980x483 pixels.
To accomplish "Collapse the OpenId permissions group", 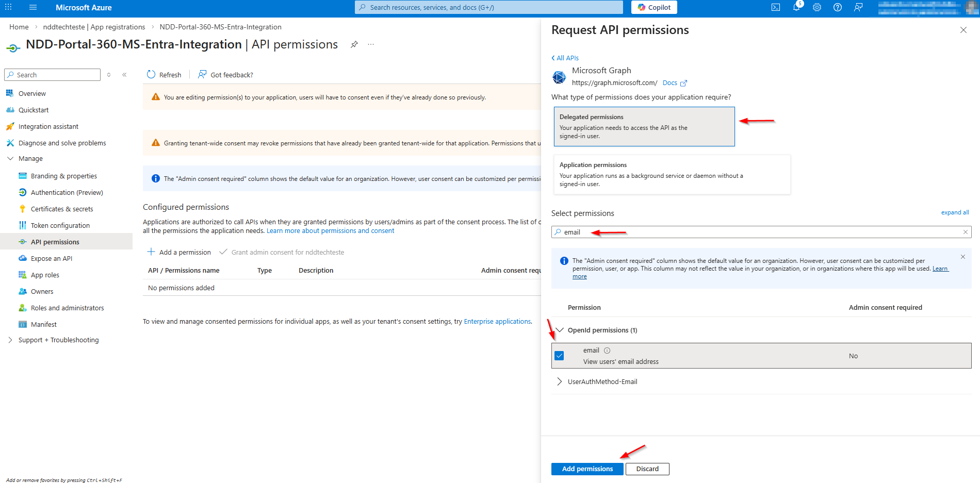I will 560,330.
